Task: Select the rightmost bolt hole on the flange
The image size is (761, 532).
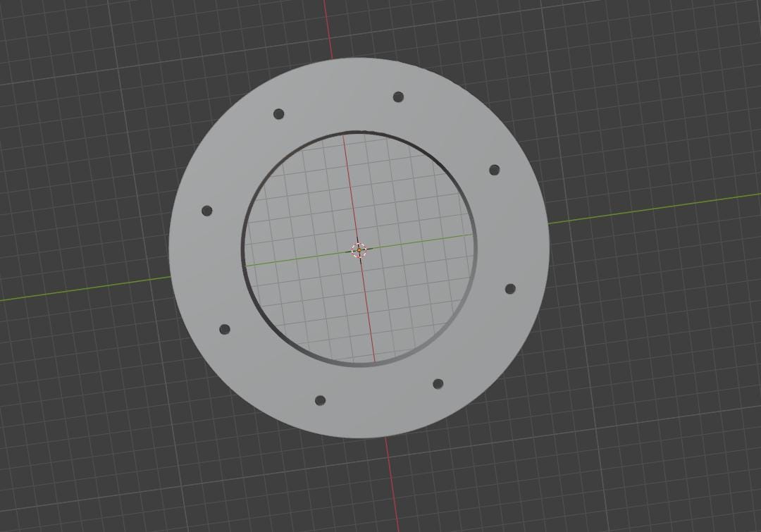Action: tap(510, 289)
